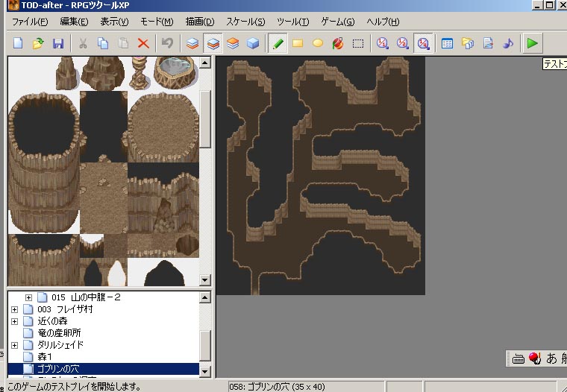
Task: Click the tileset palette scrollbar thumb
Action: coord(205,119)
